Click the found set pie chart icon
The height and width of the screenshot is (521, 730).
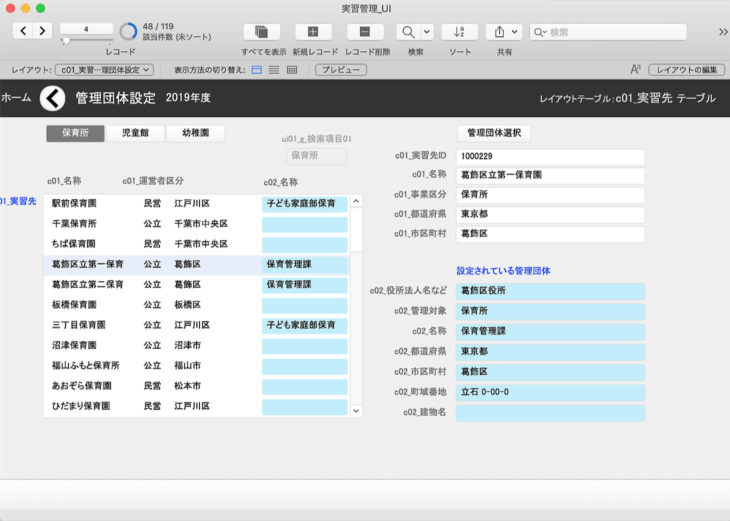[129, 32]
